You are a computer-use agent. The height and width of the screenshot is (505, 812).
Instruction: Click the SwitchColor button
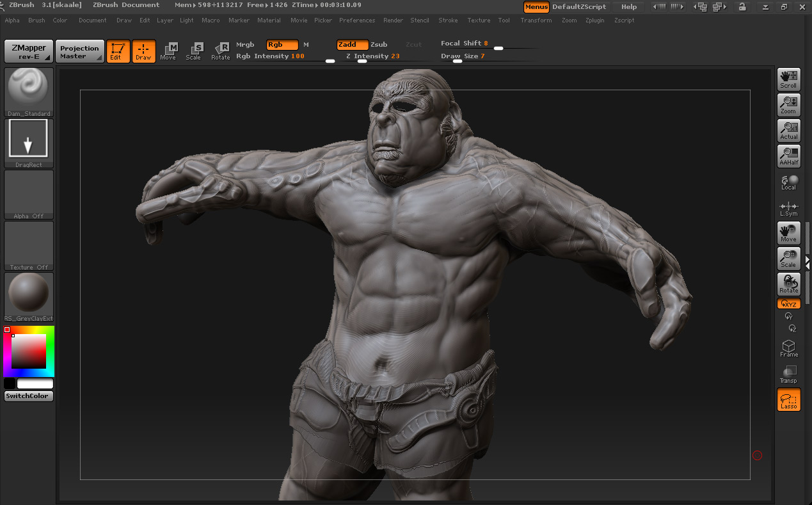pyautogui.click(x=29, y=396)
